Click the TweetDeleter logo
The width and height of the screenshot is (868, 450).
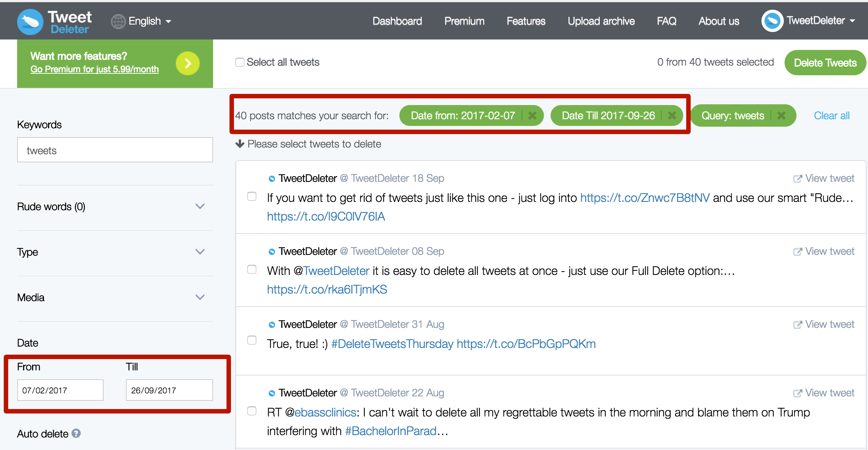[54, 21]
